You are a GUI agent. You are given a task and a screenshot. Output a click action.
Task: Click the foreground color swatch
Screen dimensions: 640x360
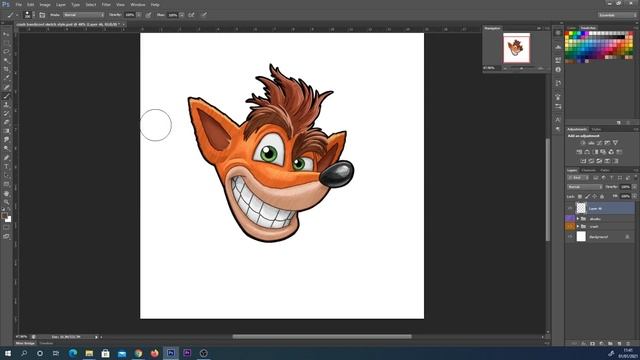(x=4, y=216)
